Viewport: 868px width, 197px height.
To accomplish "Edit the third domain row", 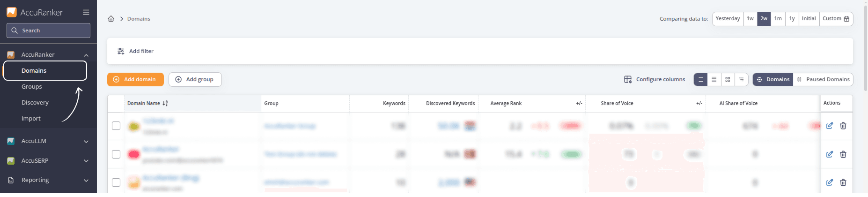I will point(830,182).
